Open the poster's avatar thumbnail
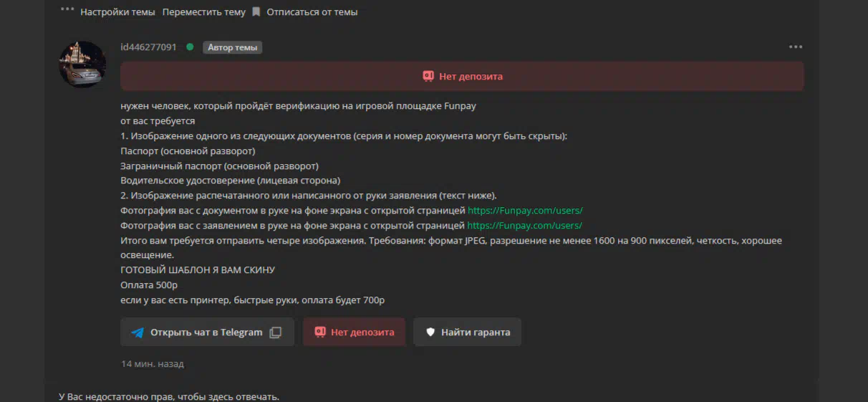The width and height of the screenshot is (868, 402). tap(82, 64)
